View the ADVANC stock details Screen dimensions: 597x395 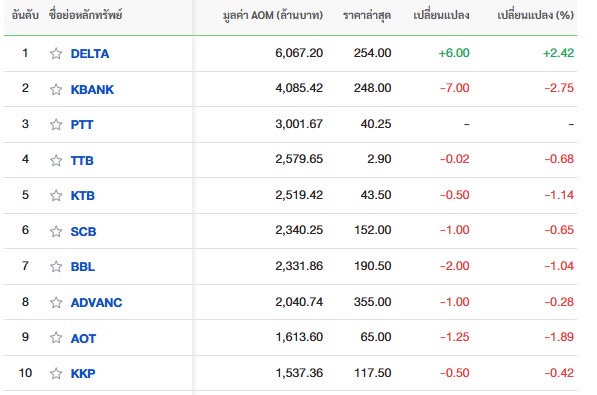coord(96,302)
